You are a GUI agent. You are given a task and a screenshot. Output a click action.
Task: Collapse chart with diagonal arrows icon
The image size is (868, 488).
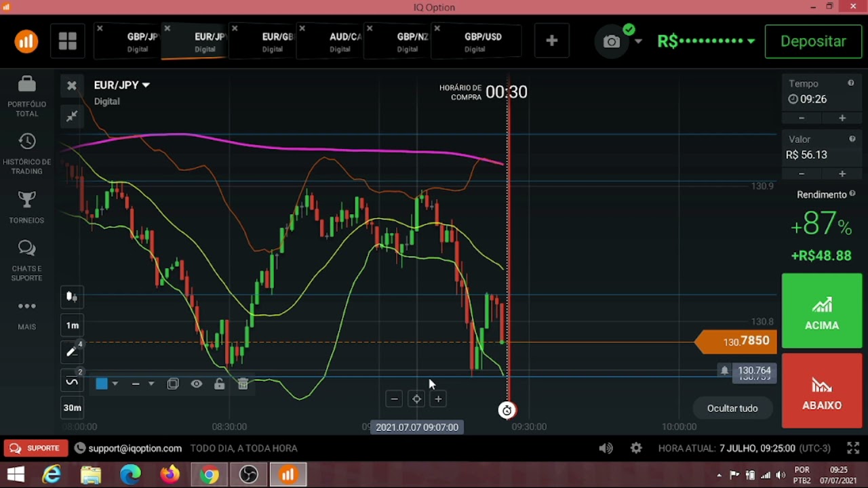pyautogui.click(x=72, y=117)
